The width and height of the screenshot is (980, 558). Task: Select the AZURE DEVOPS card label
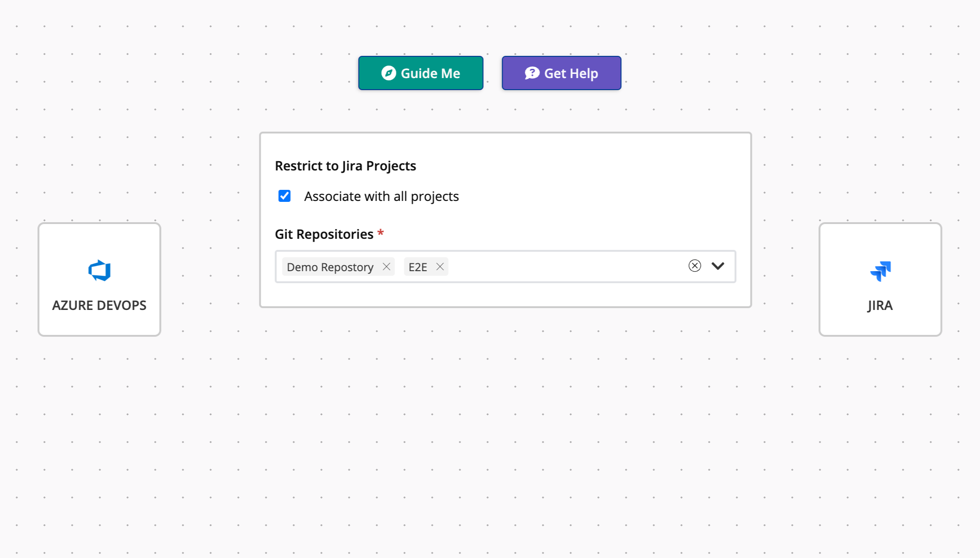[x=99, y=305]
